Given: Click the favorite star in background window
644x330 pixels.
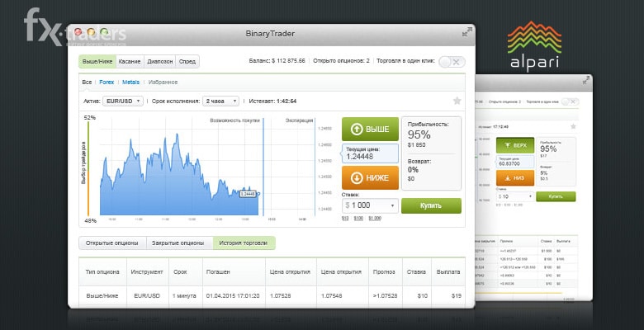Looking at the screenshot, I should click(573, 126).
